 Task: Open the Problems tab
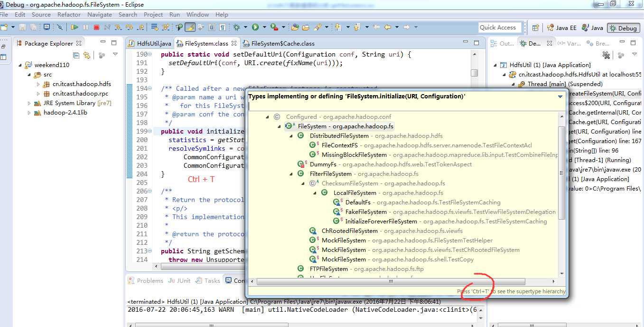click(145, 281)
